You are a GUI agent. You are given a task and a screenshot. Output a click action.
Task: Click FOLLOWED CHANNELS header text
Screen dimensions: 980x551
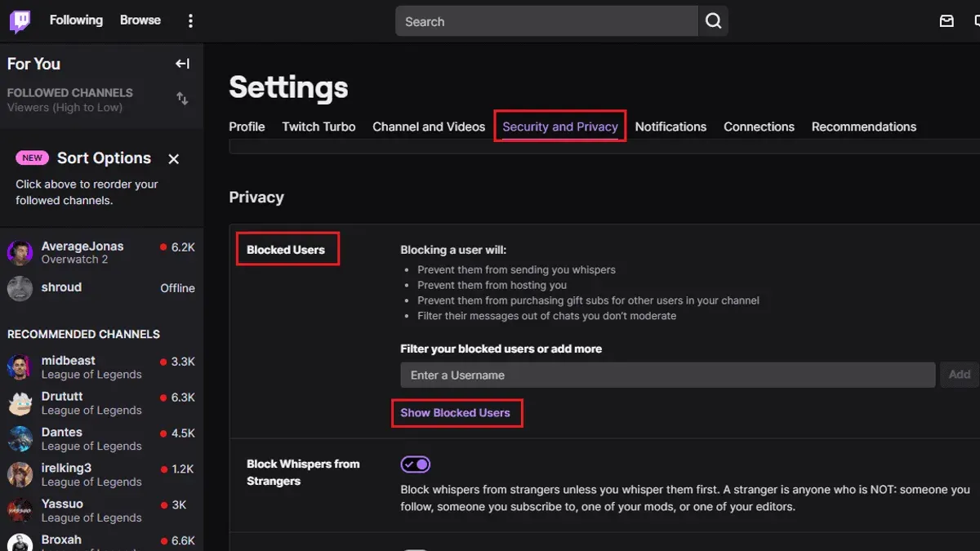click(x=70, y=93)
